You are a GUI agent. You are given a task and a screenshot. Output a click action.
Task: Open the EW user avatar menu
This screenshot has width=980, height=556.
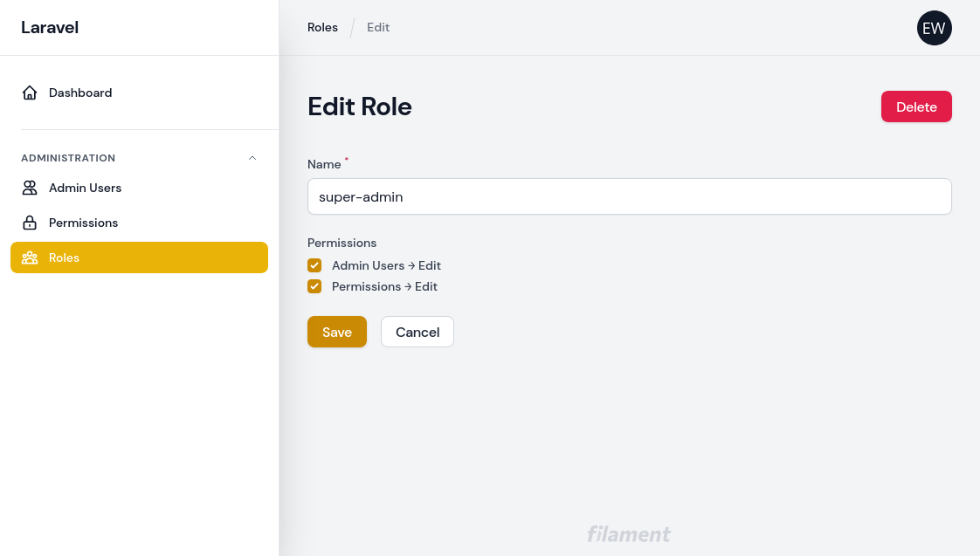(x=934, y=28)
